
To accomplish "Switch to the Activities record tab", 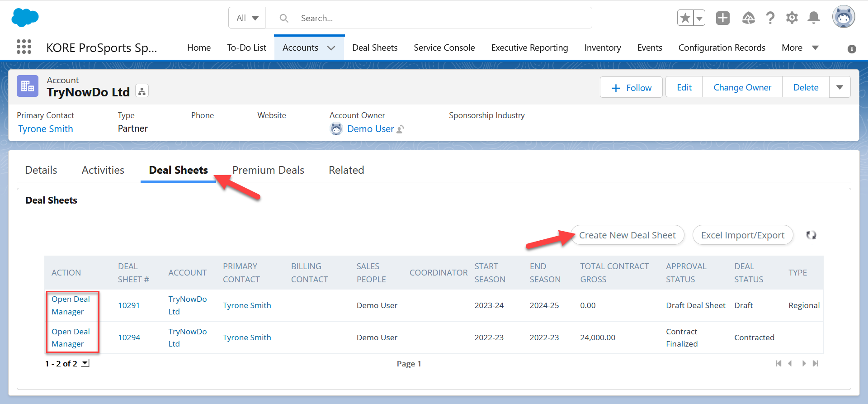I will coord(103,170).
